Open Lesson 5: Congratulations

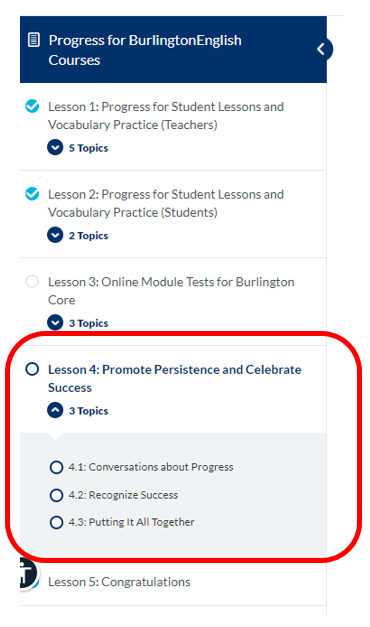119,582
